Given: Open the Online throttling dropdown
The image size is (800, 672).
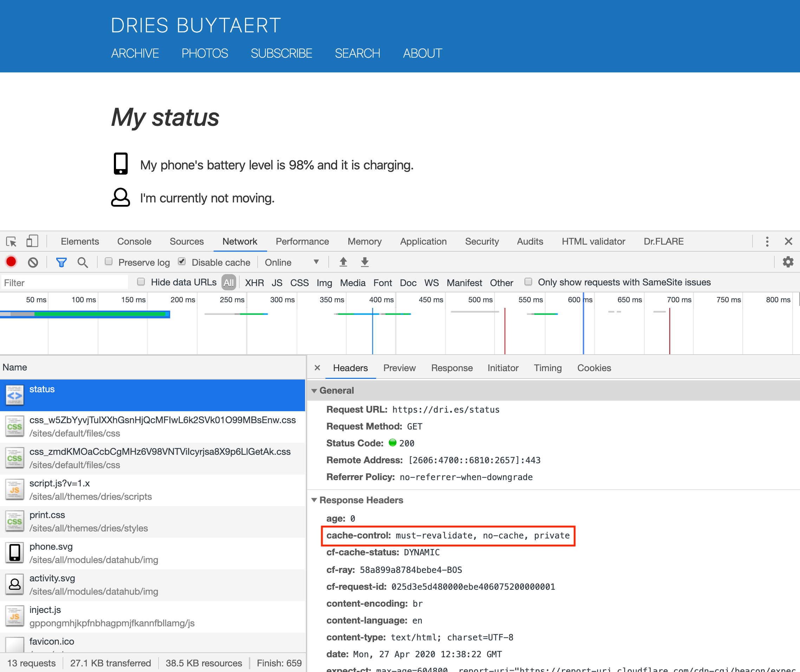Looking at the screenshot, I should 292,263.
